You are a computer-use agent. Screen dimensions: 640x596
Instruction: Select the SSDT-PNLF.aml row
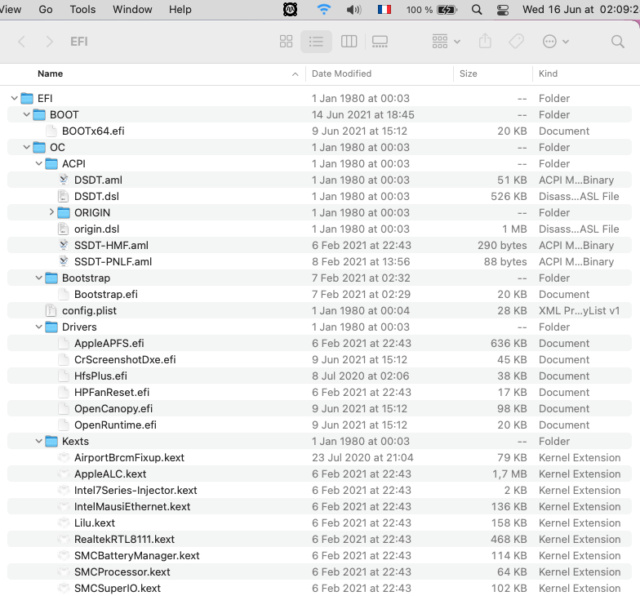coord(319,262)
